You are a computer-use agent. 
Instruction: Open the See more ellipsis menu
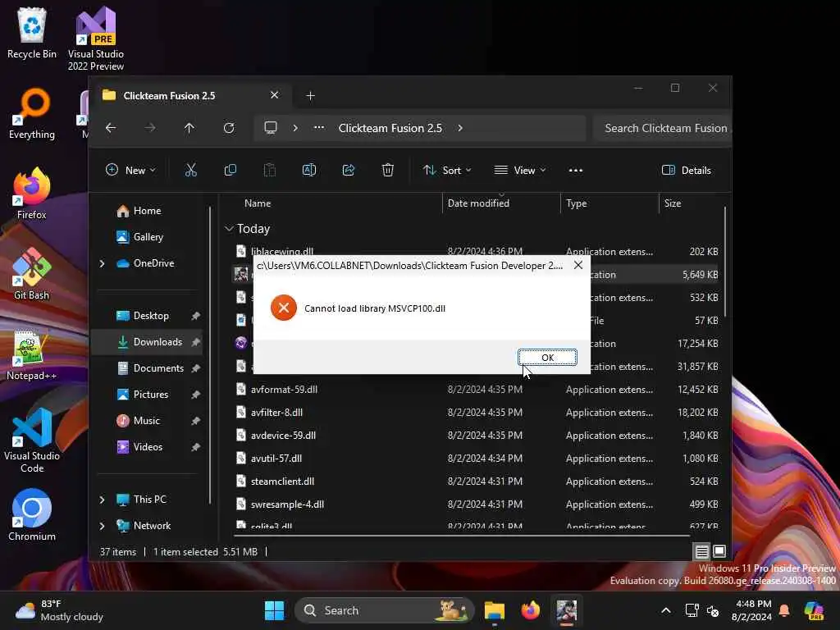576,171
